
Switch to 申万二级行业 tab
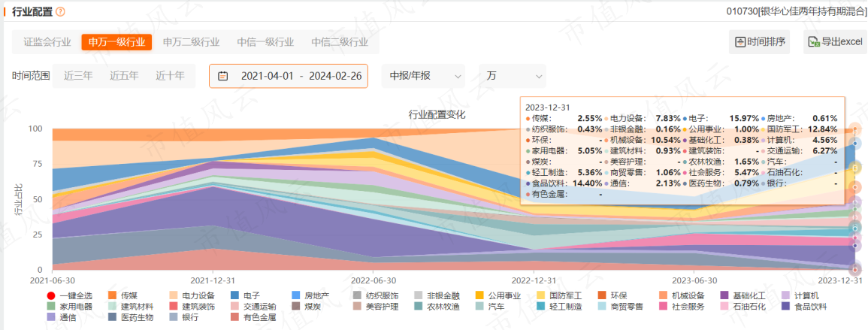[x=191, y=42]
